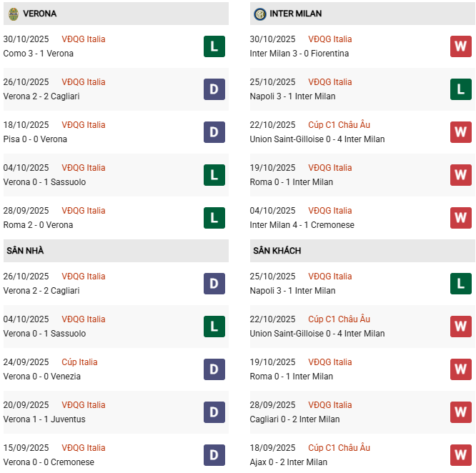Select the SÂN NHÀ section header
Screen dimensions: 476x473
[25, 251]
